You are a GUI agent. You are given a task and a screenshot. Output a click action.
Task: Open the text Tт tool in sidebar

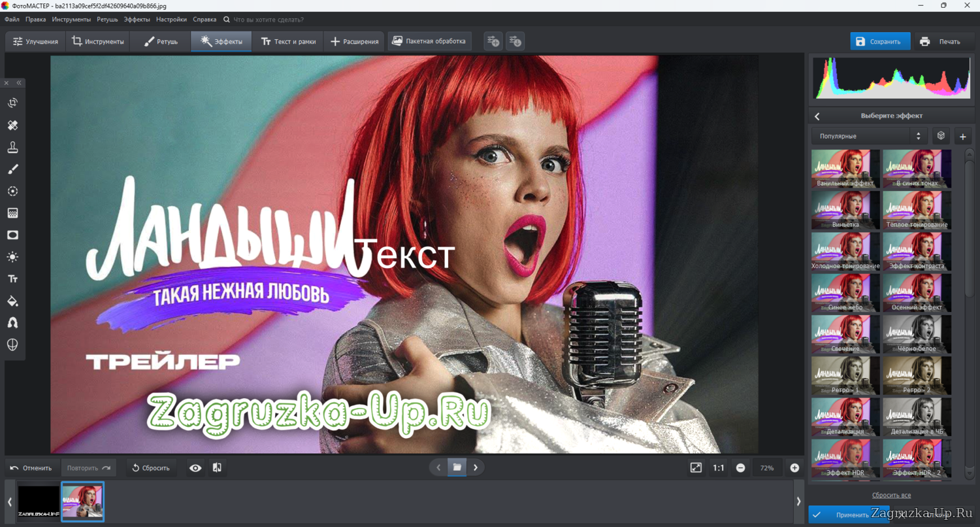(12, 279)
